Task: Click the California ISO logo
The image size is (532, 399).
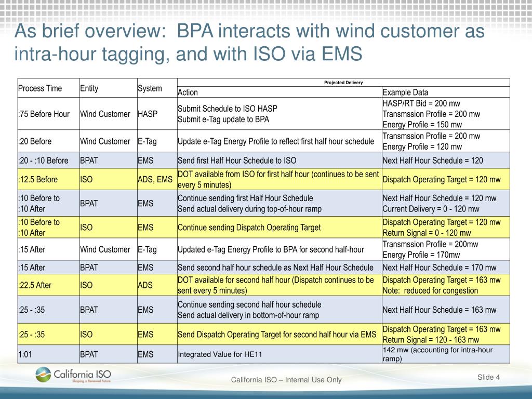Action: pyautogui.click(x=73, y=375)
